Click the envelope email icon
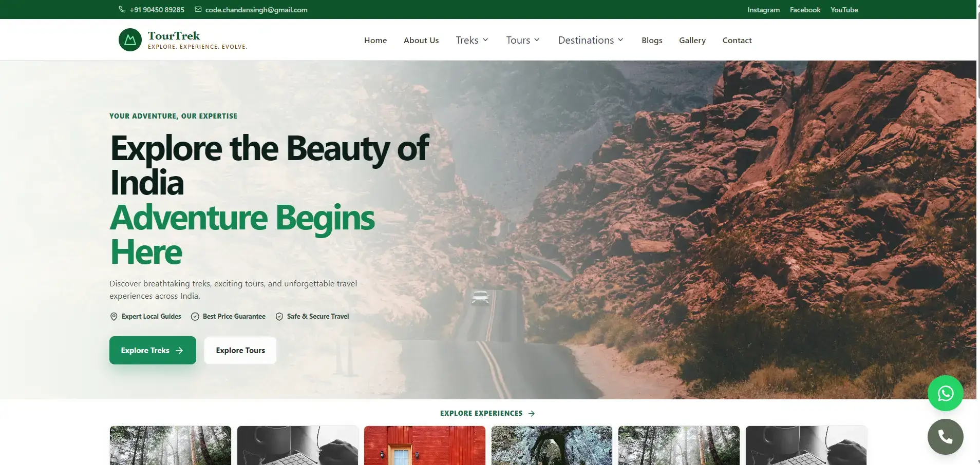 click(198, 9)
